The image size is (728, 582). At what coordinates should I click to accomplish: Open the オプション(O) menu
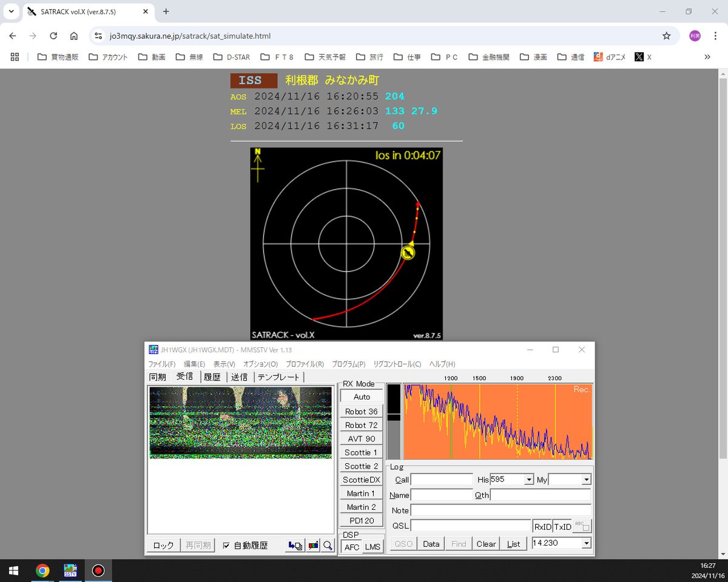point(261,364)
